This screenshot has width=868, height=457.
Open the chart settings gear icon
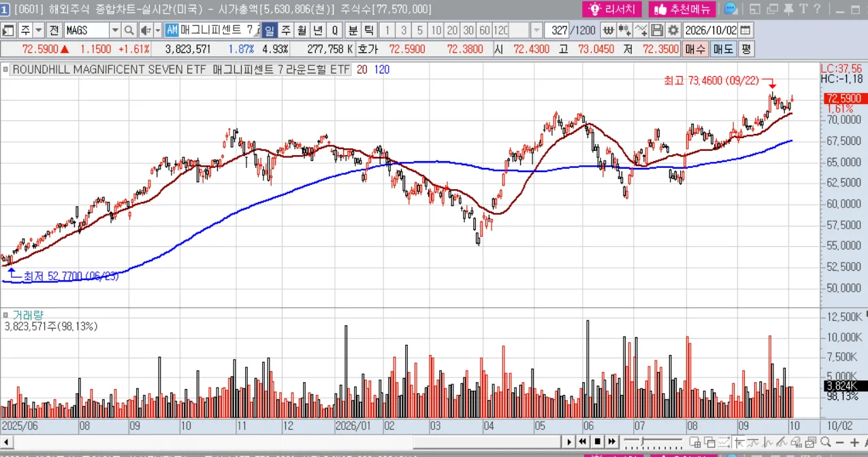click(x=673, y=31)
